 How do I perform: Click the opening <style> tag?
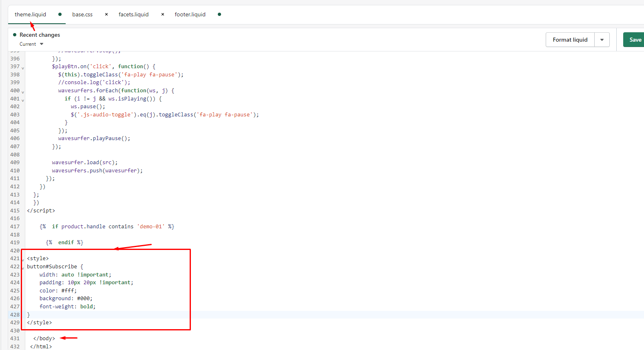(38, 259)
